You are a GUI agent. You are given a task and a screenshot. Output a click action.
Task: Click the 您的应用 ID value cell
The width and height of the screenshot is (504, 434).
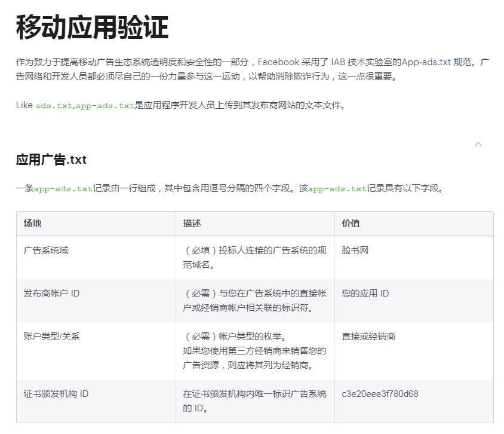(x=414, y=301)
